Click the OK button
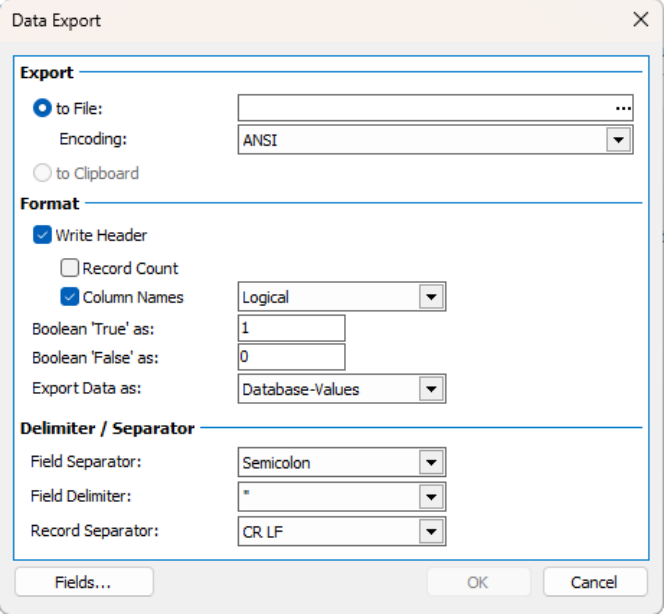The height and width of the screenshot is (614, 664). pyautogui.click(x=479, y=582)
